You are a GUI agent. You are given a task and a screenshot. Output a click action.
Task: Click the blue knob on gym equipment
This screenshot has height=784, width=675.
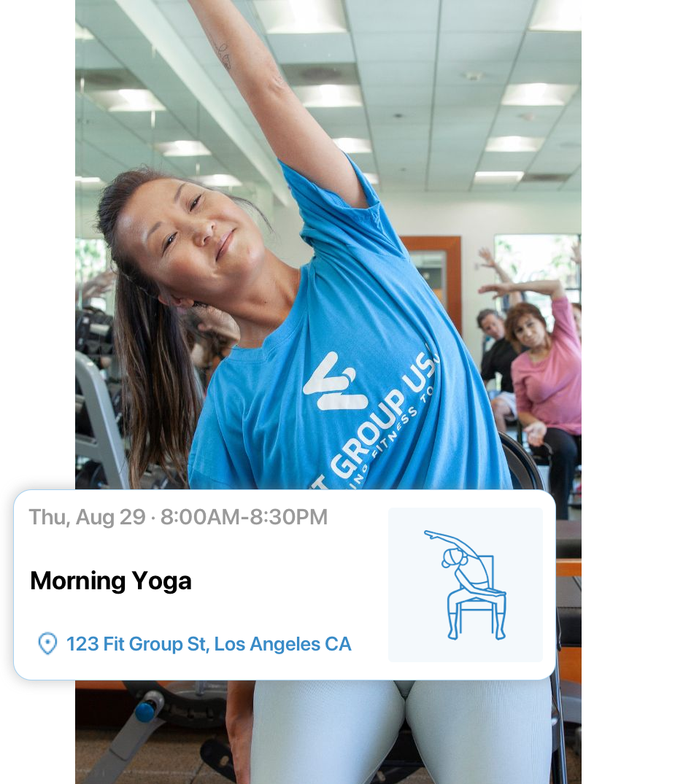point(146,710)
